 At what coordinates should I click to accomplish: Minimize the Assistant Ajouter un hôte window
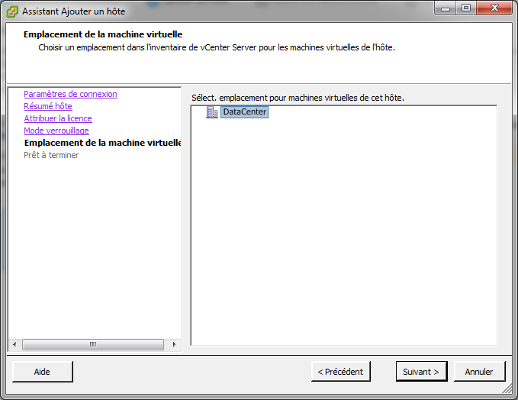[x=446, y=8]
